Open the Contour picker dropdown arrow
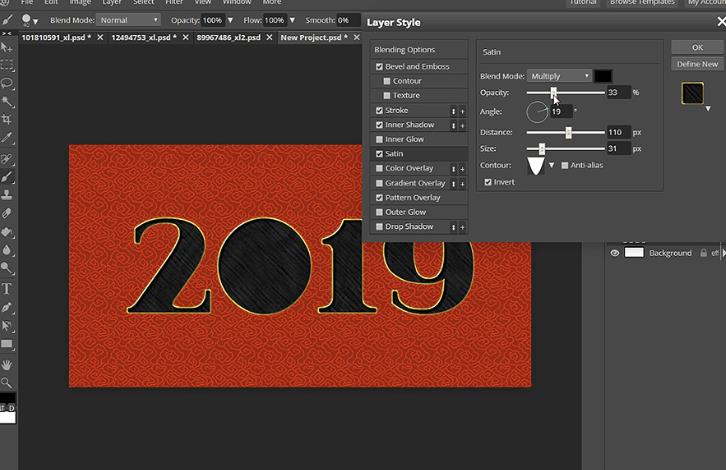Screen dimensions: 726x470 click(551, 165)
